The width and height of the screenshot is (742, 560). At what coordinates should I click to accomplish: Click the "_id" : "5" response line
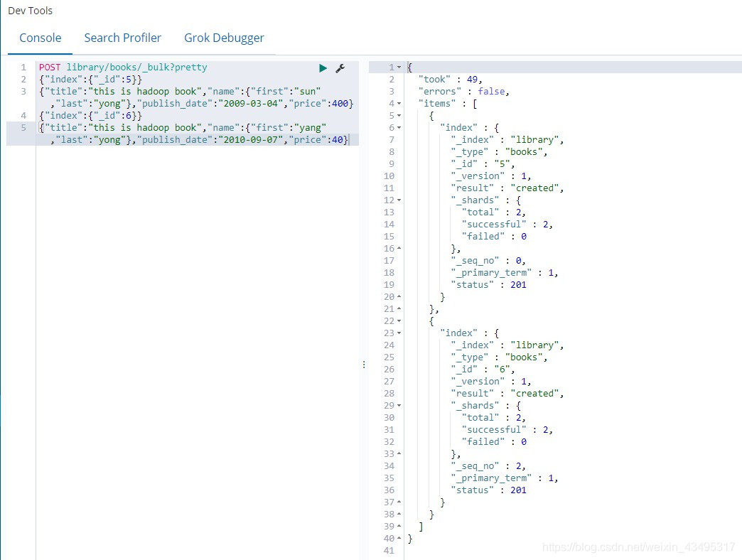pyautogui.click(x=483, y=163)
